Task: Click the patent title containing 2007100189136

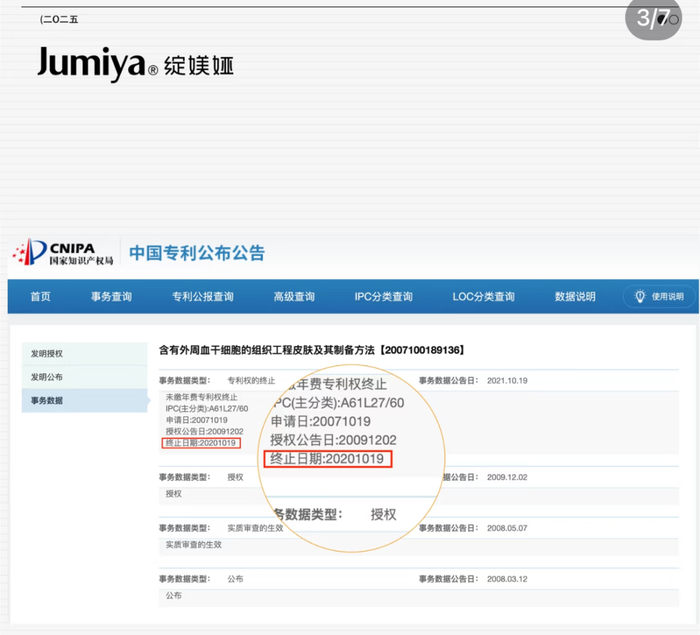Action: pos(311,350)
